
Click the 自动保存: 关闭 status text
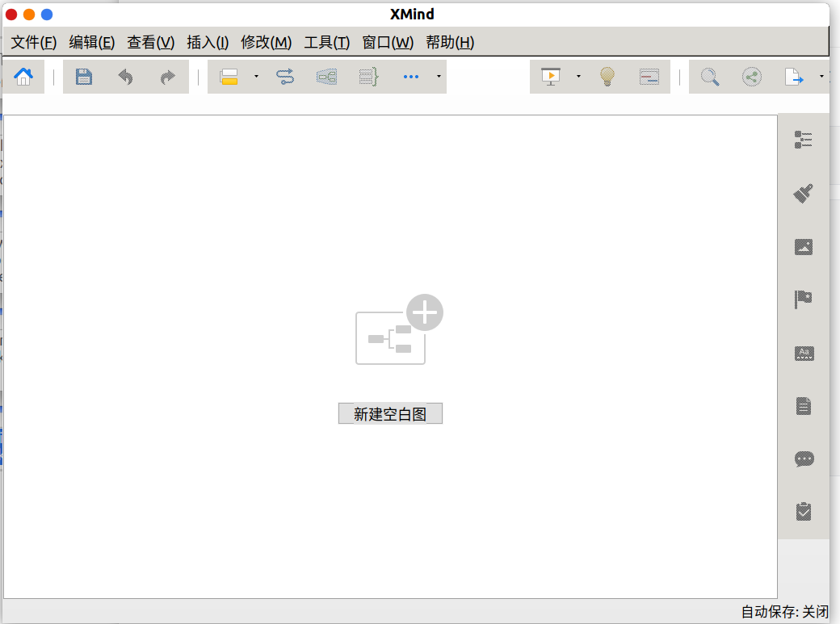[x=784, y=612]
